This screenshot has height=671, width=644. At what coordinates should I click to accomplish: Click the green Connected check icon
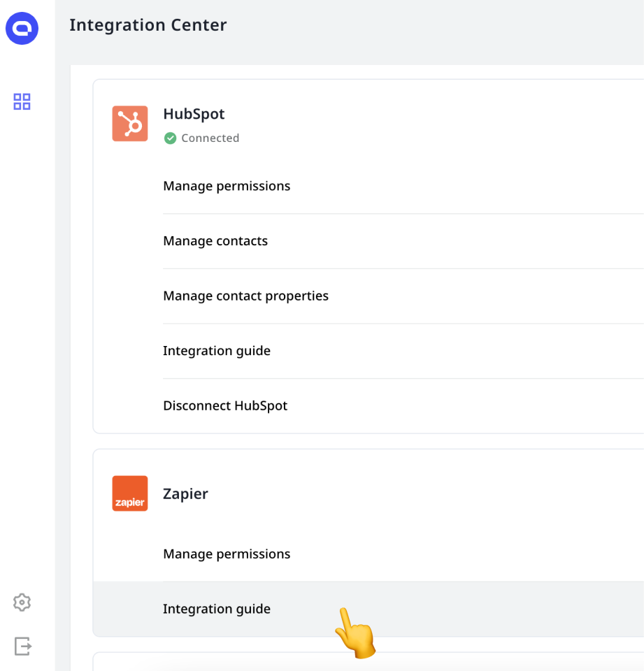pos(170,138)
